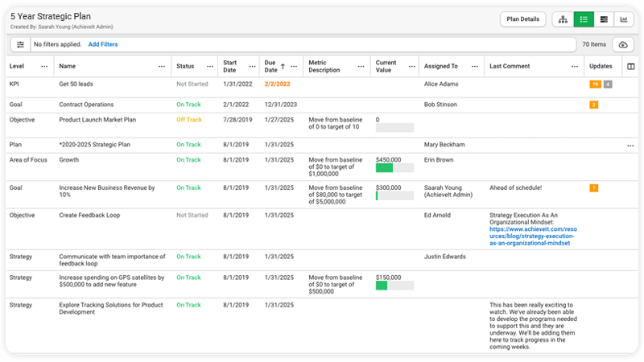Open the Name column options menu
Image resolution: width=644 pixels, height=362 pixels.
(x=162, y=67)
